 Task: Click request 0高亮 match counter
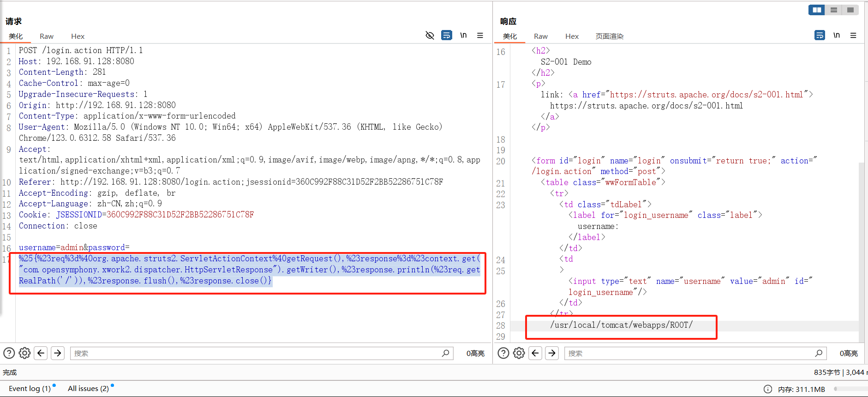click(x=475, y=353)
